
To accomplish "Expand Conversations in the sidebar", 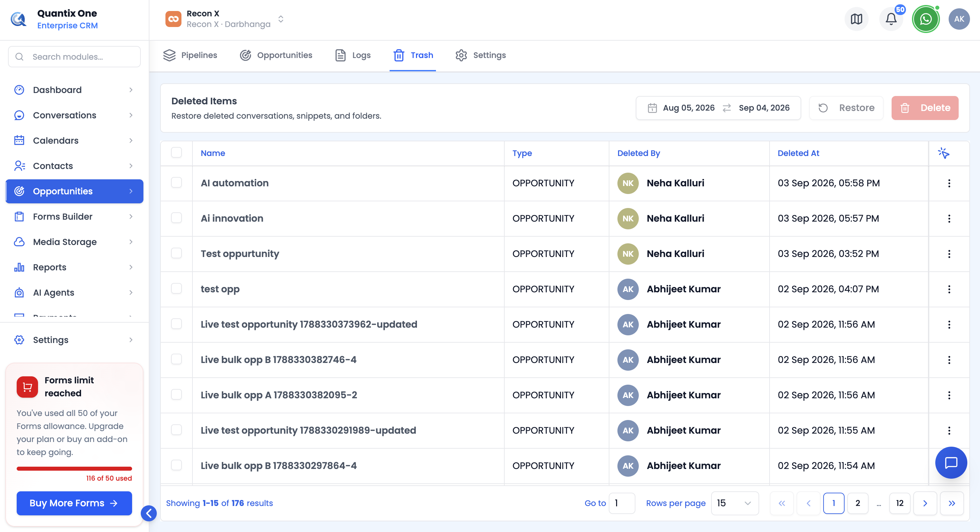I will (x=74, y=115).
